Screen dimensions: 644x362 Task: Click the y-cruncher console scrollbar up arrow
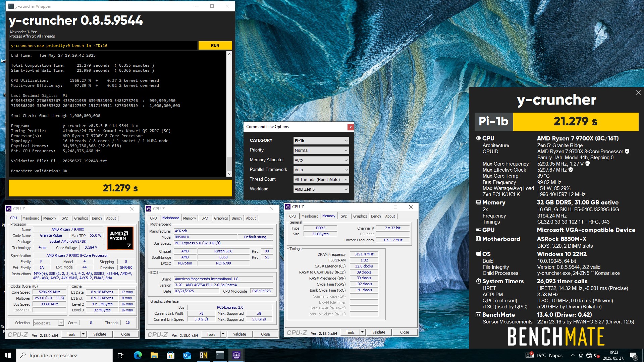229,54
